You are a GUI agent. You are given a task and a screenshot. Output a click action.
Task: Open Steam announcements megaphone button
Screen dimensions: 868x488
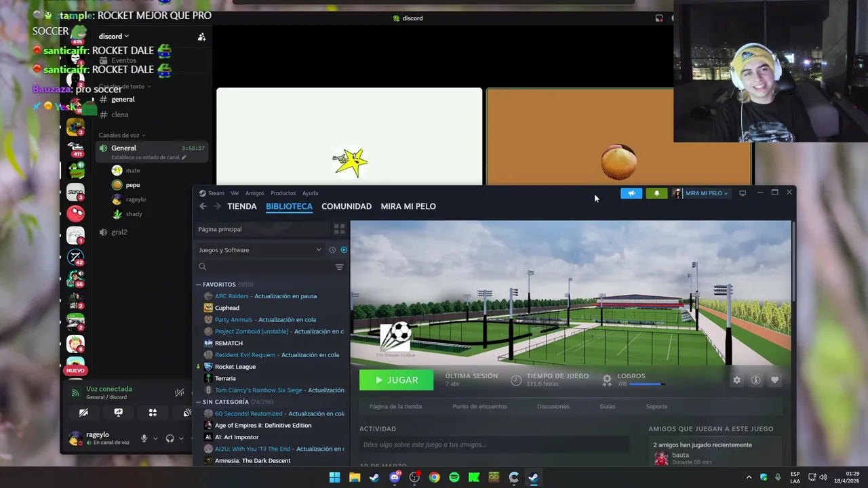click(631, 193)
